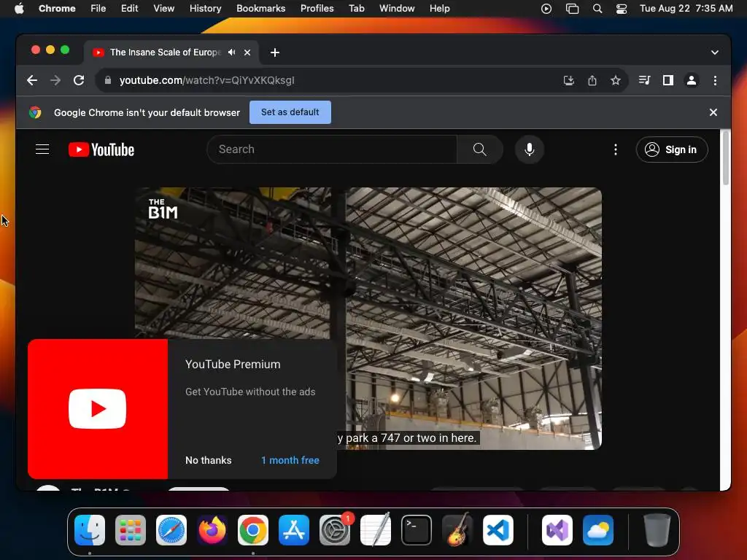The width and height of the screenshot is (747, 560).
Task: Open App Store from the Dock
Action: 294,530
